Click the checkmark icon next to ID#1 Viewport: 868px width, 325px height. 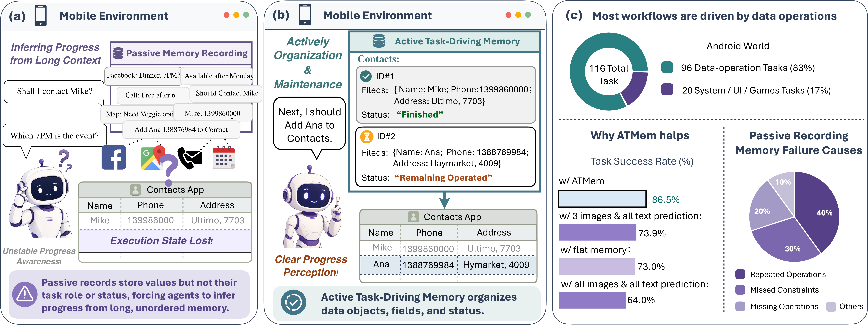point(366,76)
